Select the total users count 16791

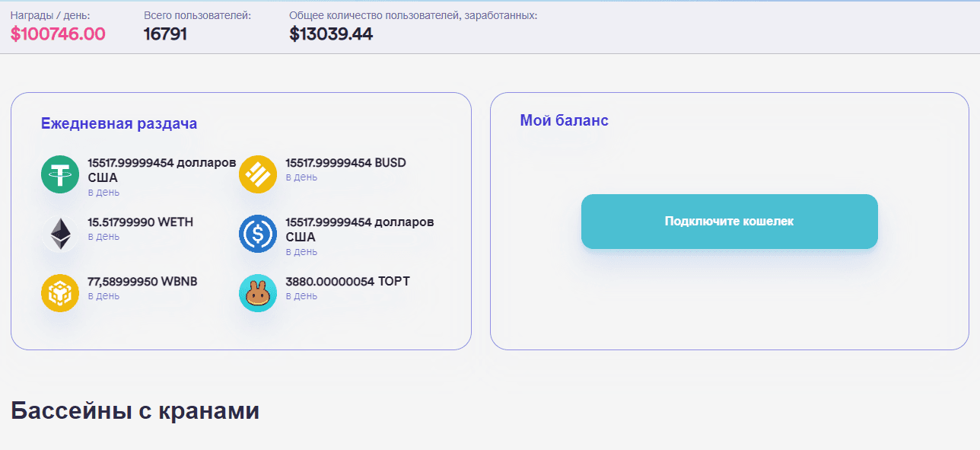(165, 34)
